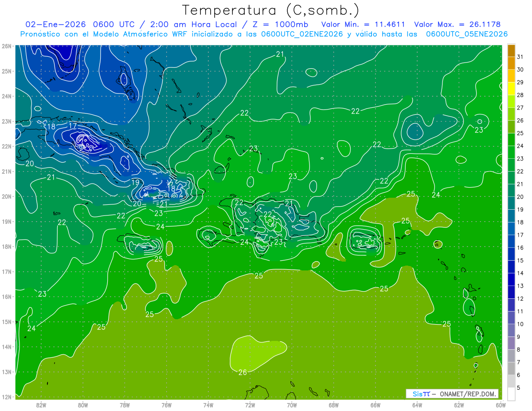Click the "0600UTC_05ENE2026" valid-until time
The height and width of the screenshot is (411, 532).
coord(466,34)
